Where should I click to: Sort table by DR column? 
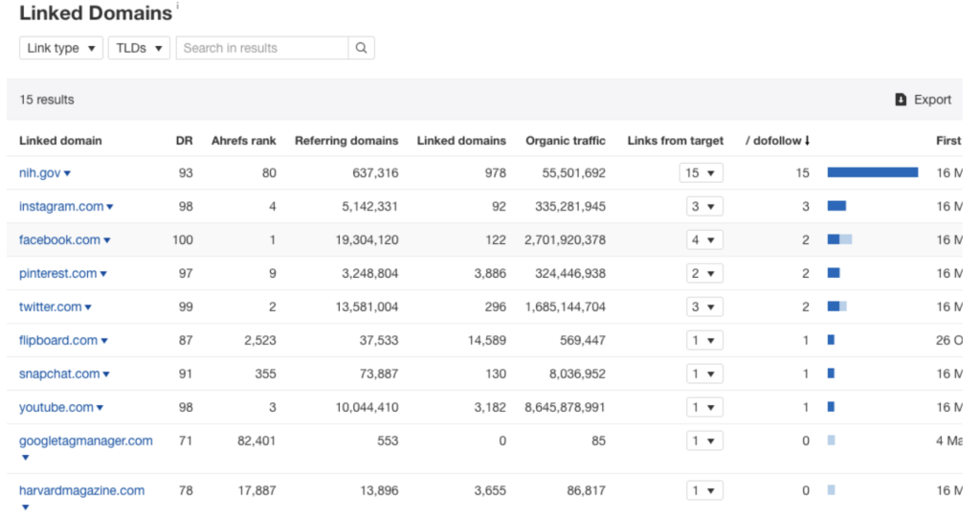pos(185,141)
